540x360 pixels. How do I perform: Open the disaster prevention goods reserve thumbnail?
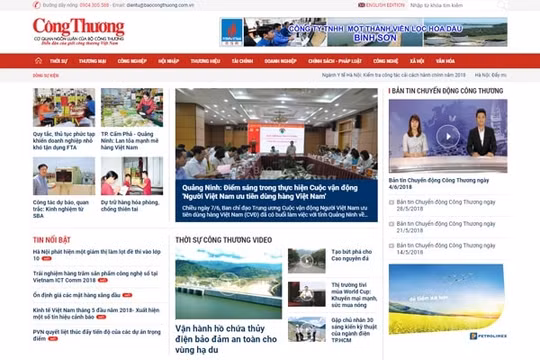point(132,176)
